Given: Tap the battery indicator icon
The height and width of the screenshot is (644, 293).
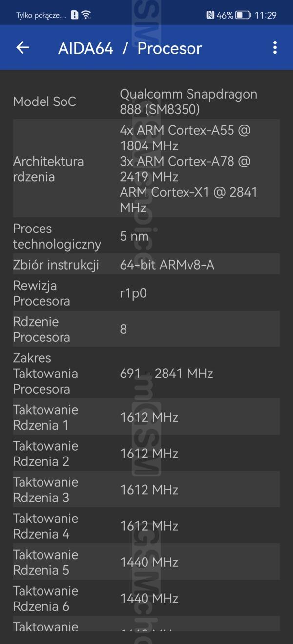Looking at the screenshot, I should click(243, 15).
